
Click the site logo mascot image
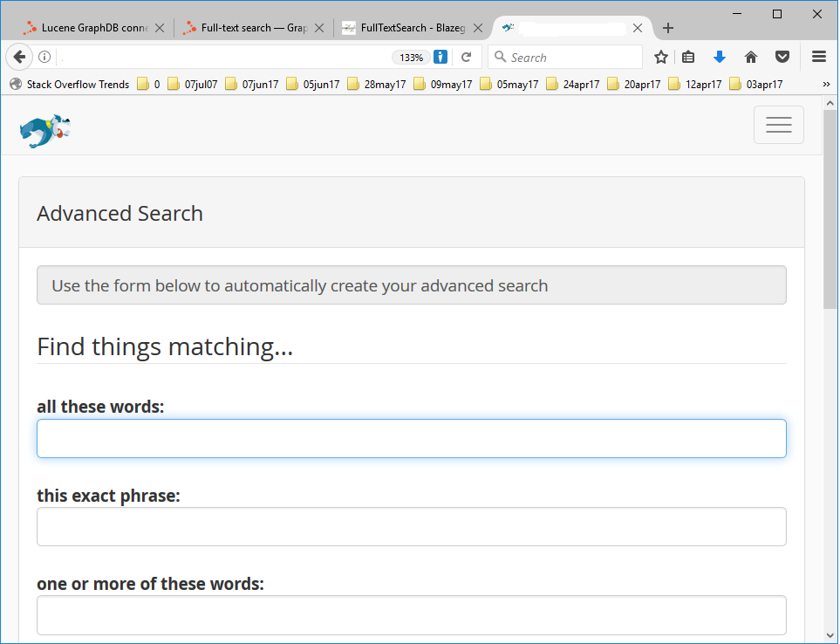(44, 129)
